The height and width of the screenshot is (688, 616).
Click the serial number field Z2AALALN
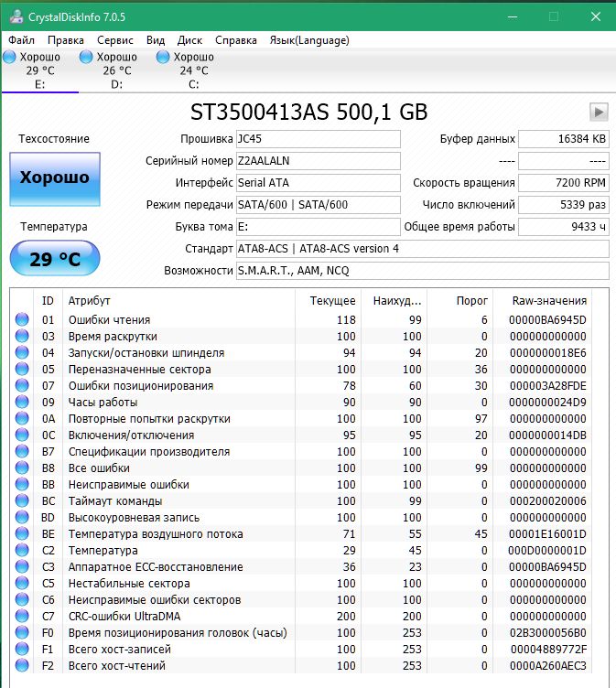tap(319, 161)
